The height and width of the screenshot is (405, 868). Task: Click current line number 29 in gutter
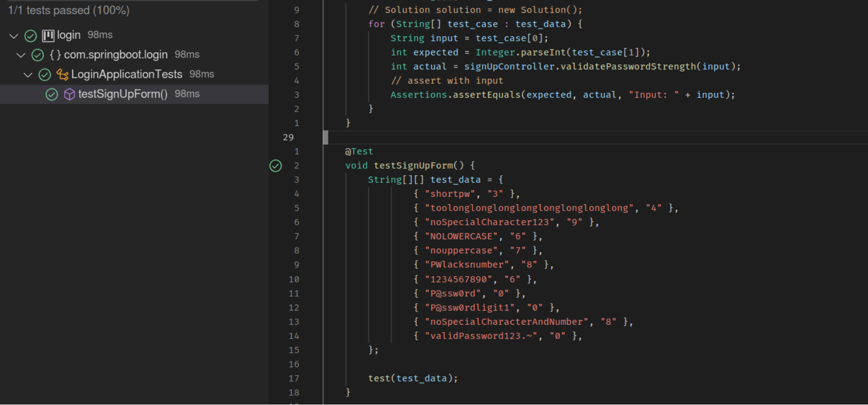[x=289, y=137]
